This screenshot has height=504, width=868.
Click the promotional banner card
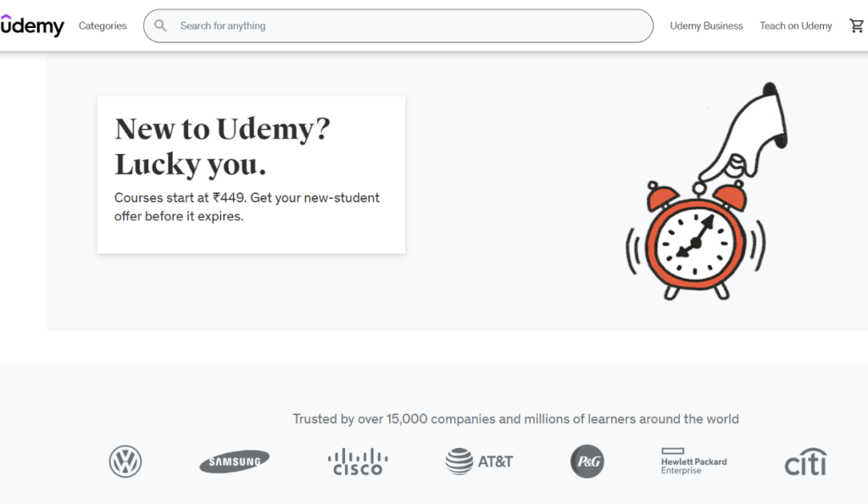251,174
